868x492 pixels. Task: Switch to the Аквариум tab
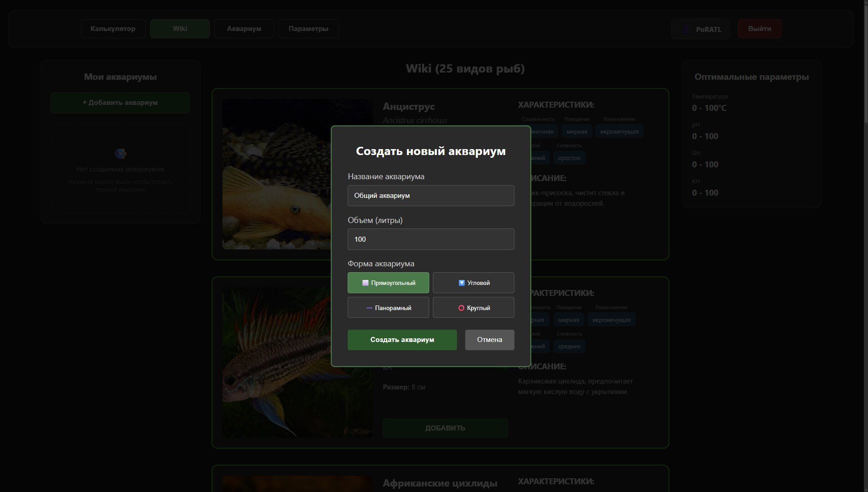[244, 29]
